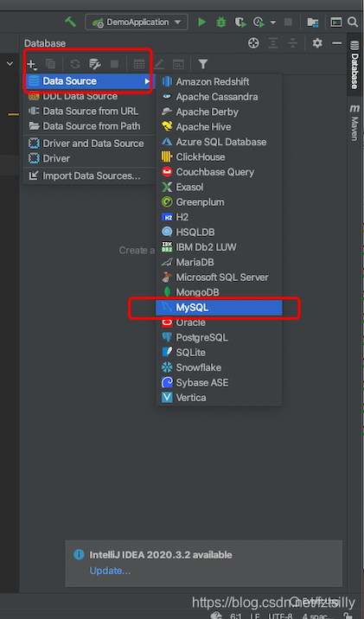Click the green Run triangle icon
Viewport: 364px width, 619px height.
coord(201,22)
